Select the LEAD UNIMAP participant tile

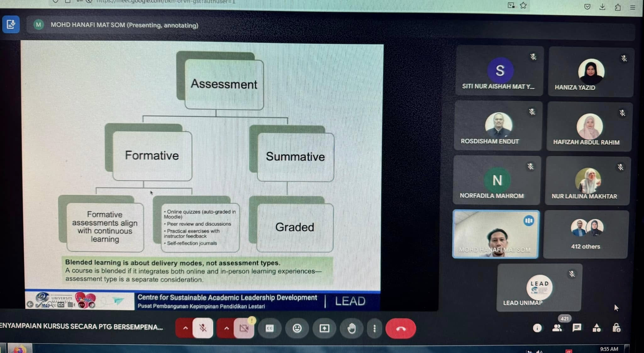[x=539, y=288]
